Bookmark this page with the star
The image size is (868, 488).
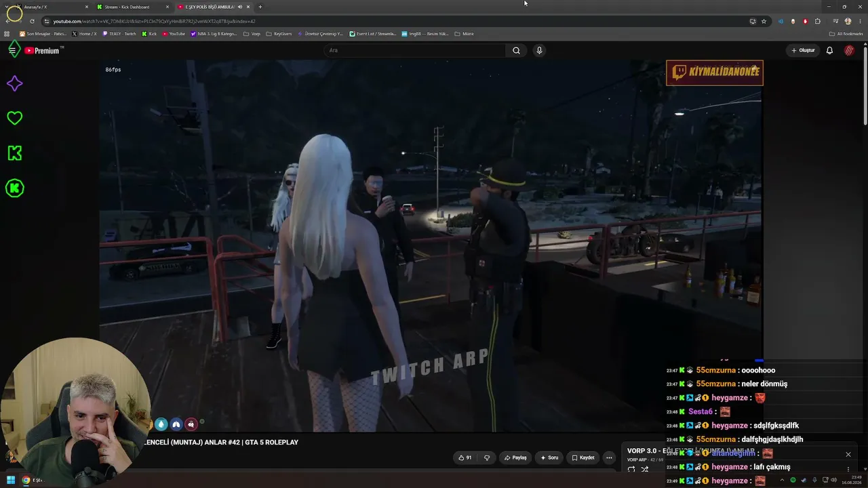764,21
